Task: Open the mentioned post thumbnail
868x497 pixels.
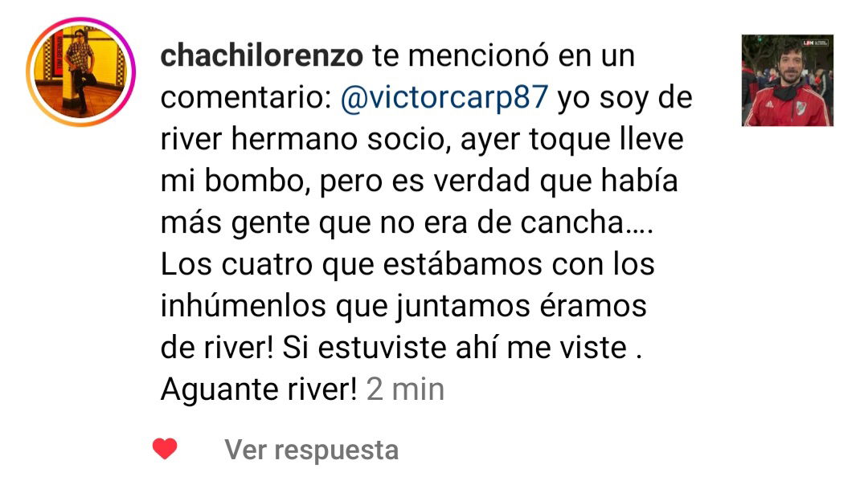Action: (x=787, y=81)
